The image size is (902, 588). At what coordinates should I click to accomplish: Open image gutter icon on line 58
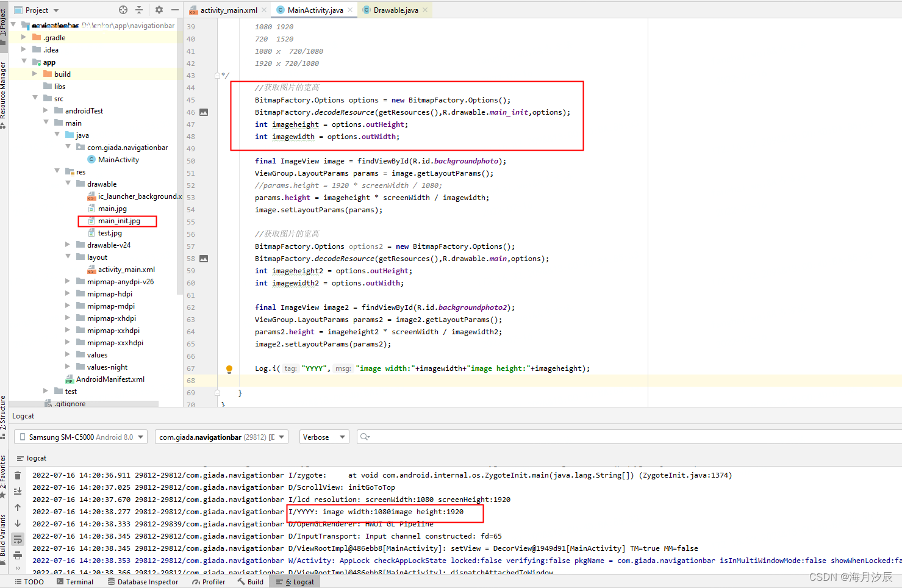point(204,259)
